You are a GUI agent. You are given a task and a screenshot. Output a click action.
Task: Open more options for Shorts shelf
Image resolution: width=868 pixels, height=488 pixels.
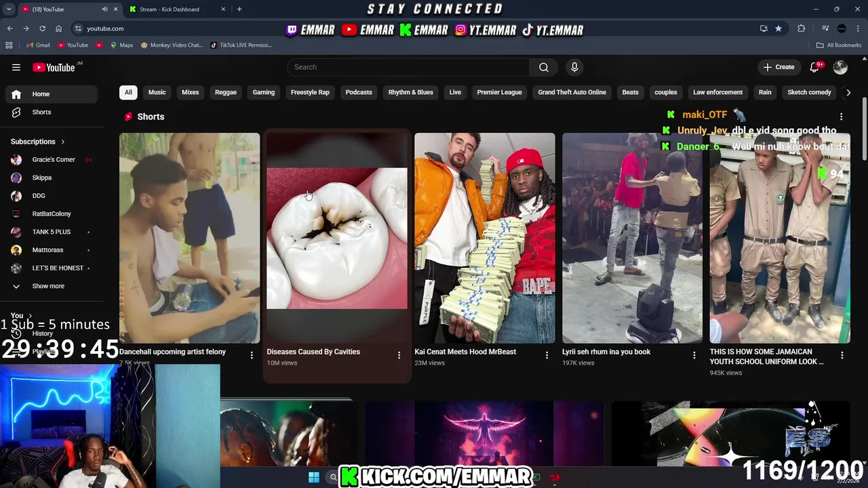(x=841, y=117)
